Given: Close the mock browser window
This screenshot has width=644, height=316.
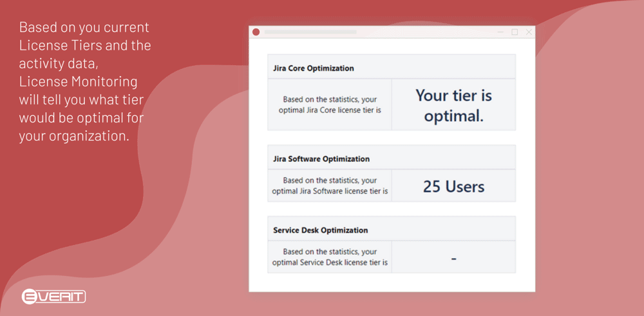Looking at the screenshot, I should [529, 32].
